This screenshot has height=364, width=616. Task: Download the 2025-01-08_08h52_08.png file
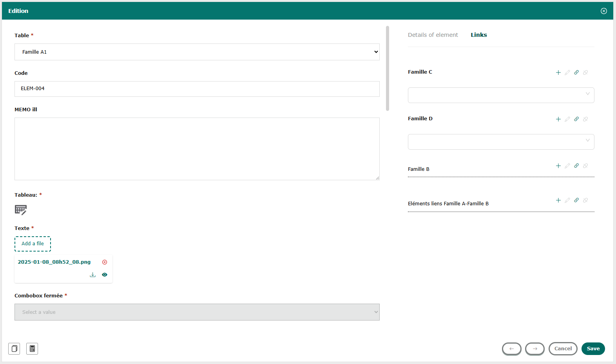(x=93, y=275)
